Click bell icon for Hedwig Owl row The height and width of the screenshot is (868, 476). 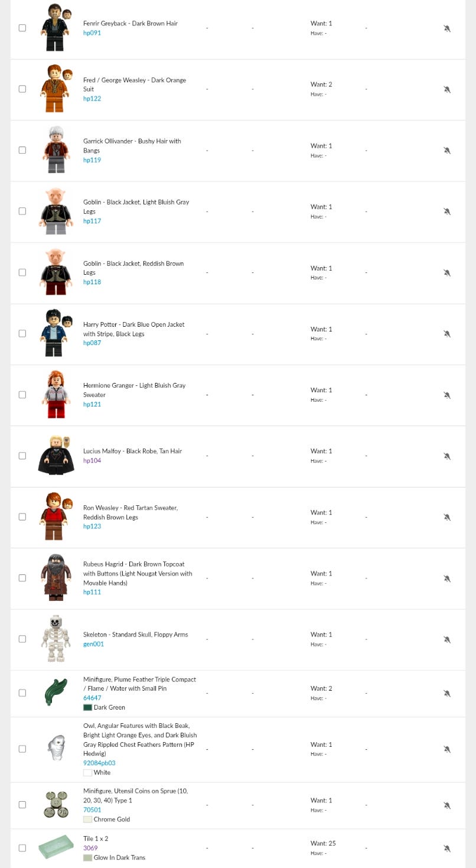447,749
